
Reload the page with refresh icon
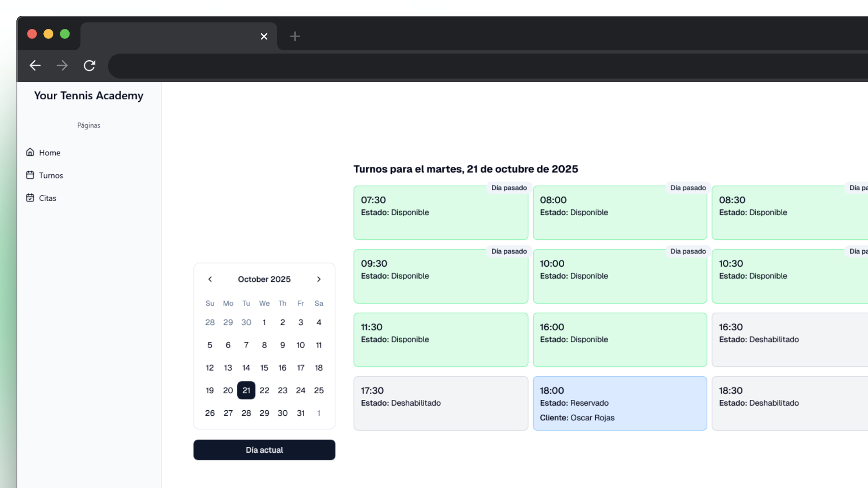[x=90, y=66]
